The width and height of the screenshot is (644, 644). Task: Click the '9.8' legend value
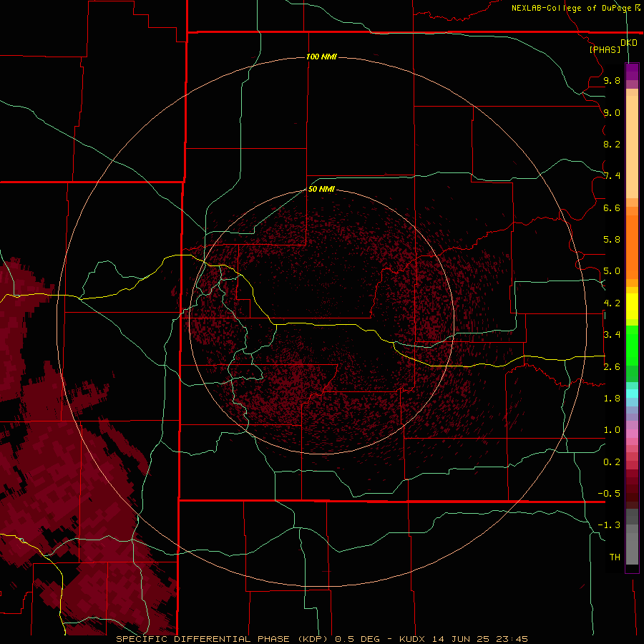click(x=612, y=80)
